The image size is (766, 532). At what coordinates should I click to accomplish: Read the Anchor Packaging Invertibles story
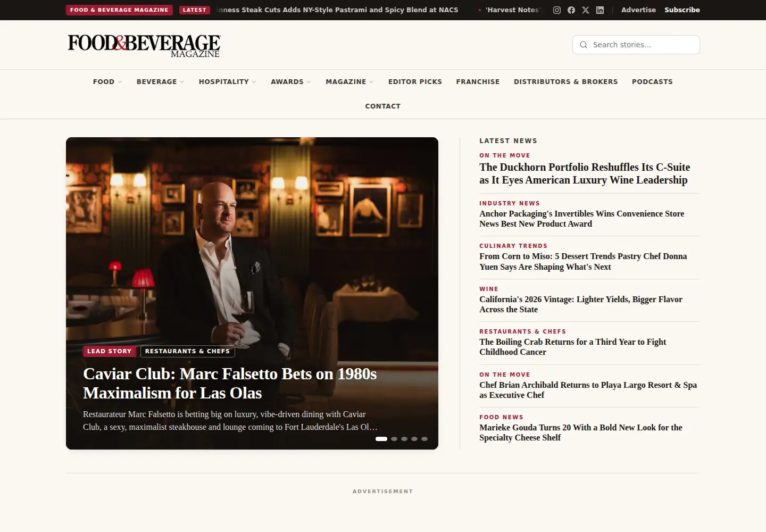tap(582, 219)
